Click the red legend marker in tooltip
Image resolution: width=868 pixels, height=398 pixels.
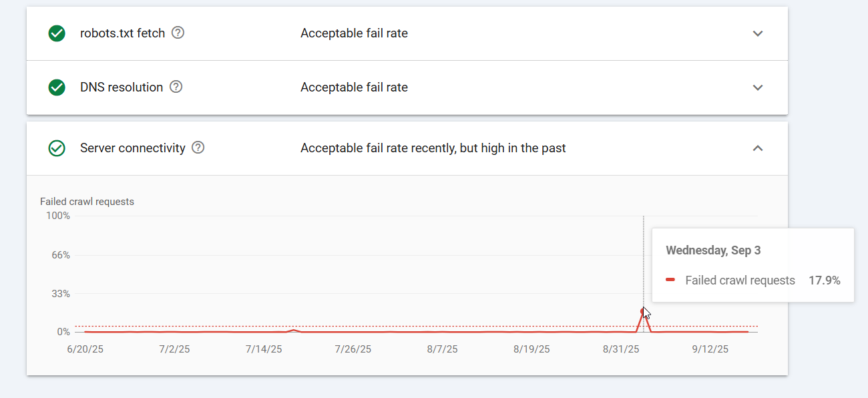click(x=670, y=280)
